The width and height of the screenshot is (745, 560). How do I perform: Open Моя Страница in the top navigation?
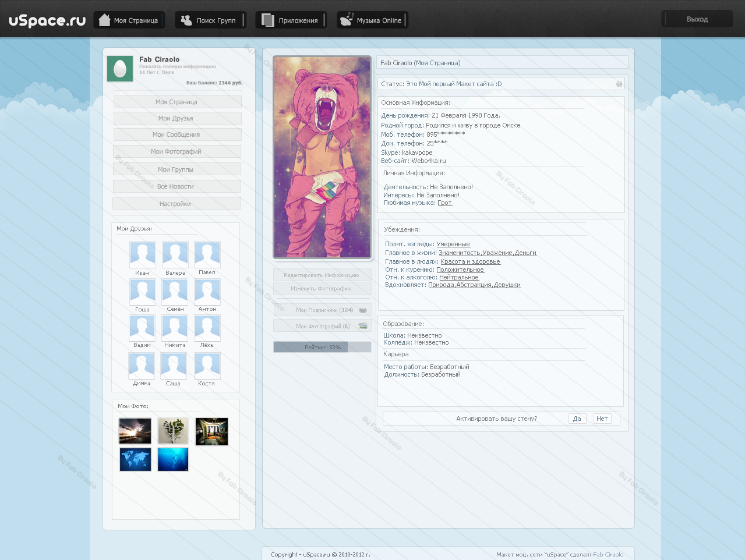pos(129,20)
